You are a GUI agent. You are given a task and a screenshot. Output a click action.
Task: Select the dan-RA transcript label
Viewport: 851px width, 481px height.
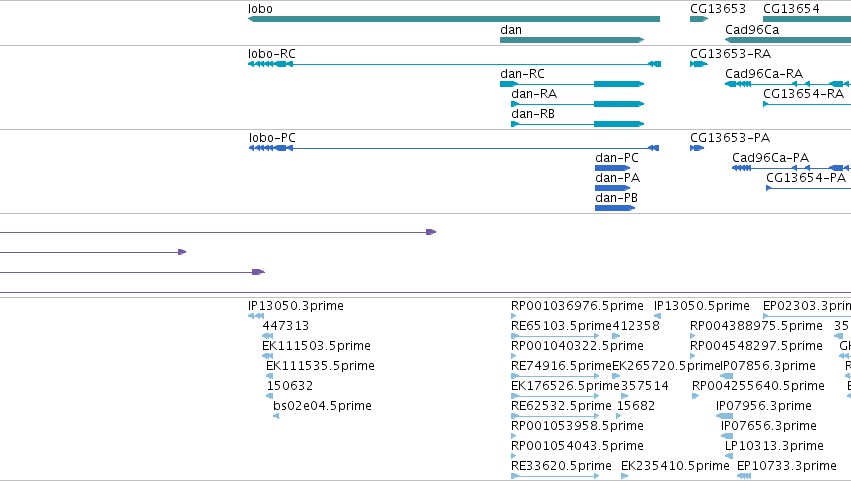click(534, 94)
